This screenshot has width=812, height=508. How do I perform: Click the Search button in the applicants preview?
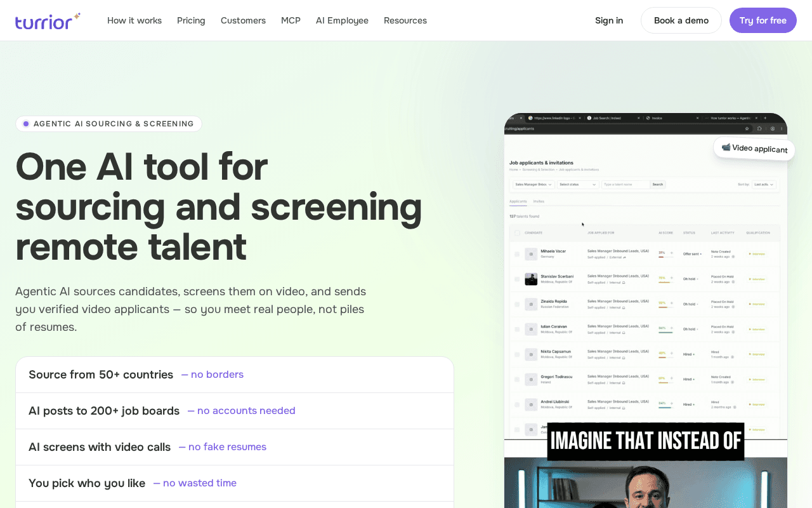(658, 185)
